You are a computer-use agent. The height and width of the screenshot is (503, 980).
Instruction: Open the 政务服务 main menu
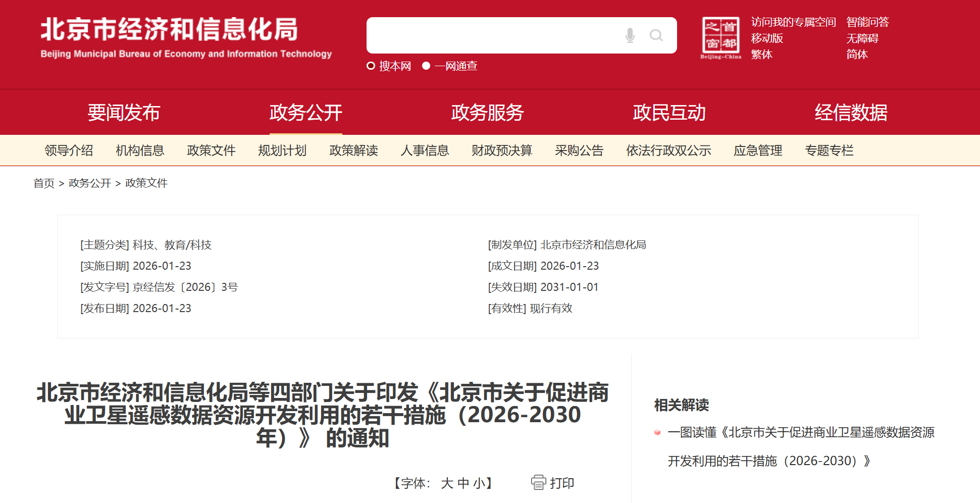point(487,113)
